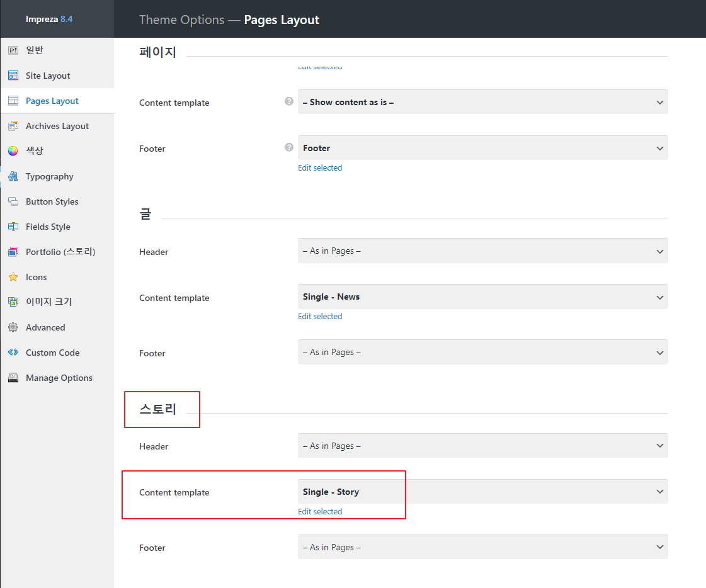
Task: Open Single - News content template dropdown
Action: coord(482,297)
